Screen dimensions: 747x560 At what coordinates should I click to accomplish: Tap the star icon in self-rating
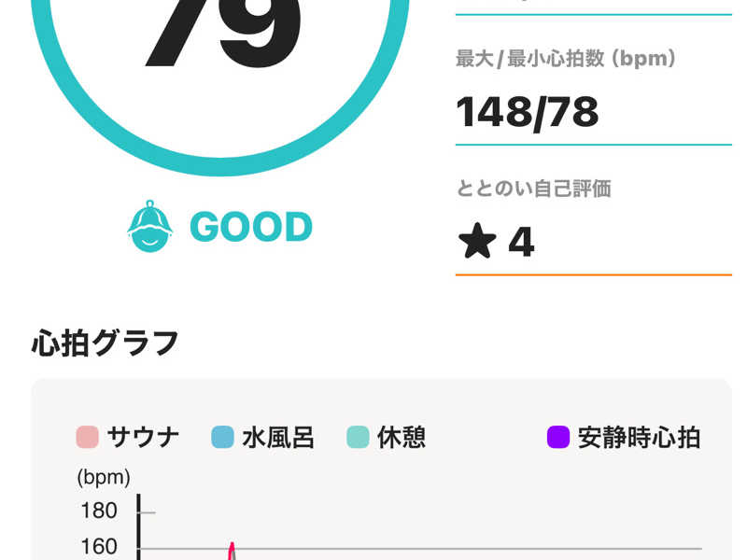point(476,242)
